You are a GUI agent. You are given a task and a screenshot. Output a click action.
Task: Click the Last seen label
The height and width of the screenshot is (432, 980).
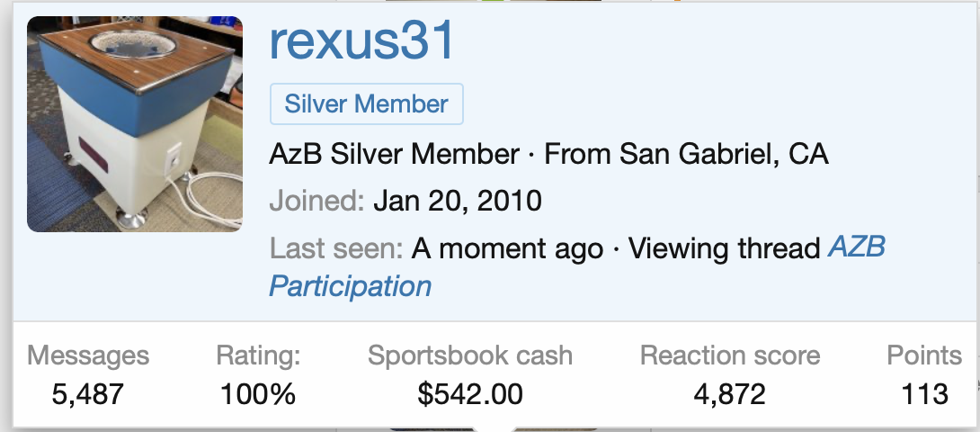point(336,249)
